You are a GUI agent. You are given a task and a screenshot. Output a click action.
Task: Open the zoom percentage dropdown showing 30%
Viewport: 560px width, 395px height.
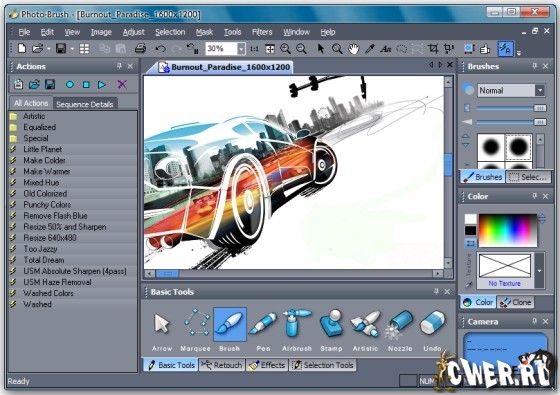(x=241, y=49)
